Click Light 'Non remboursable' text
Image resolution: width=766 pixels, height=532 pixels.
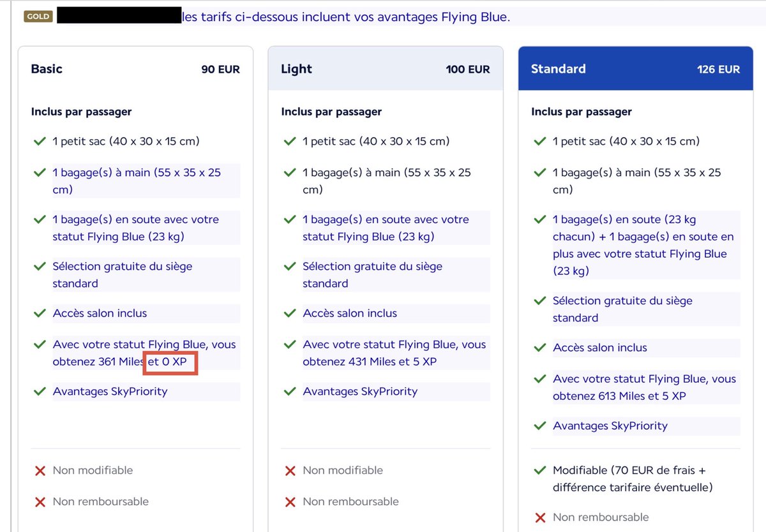pos(350,501)
